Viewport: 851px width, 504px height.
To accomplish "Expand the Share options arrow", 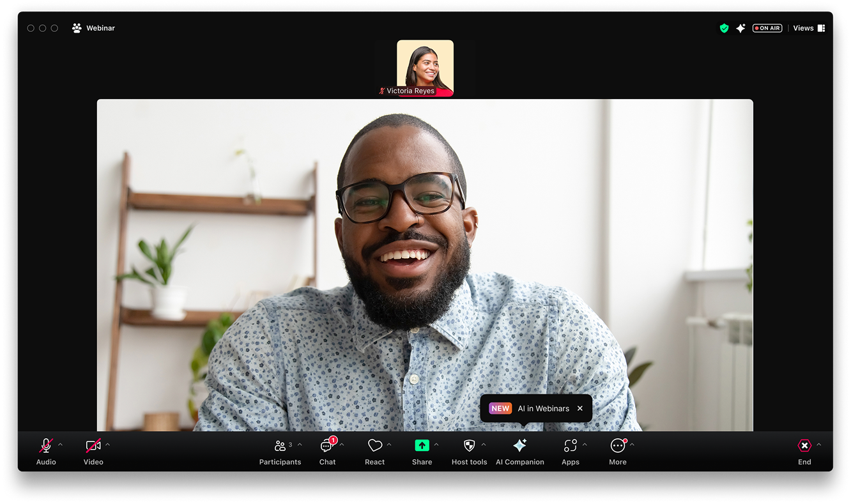I will [x=436, y=445].
